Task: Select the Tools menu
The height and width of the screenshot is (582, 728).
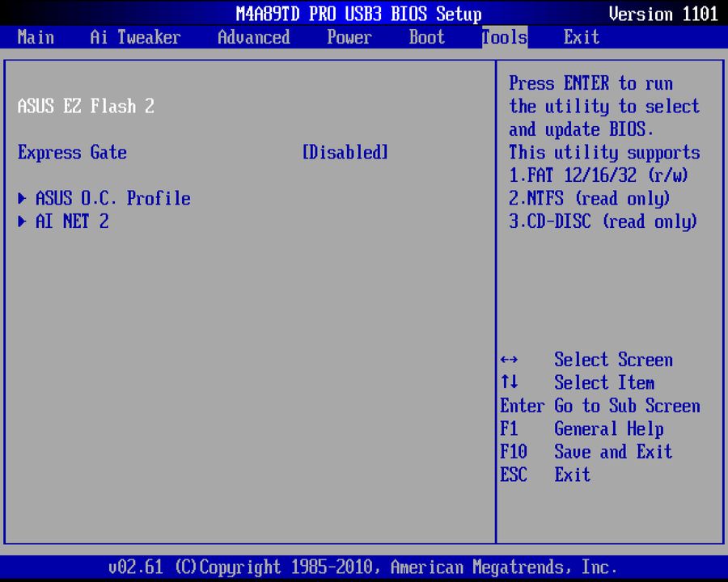Action: pyautogui.click(x=503, y=37)
